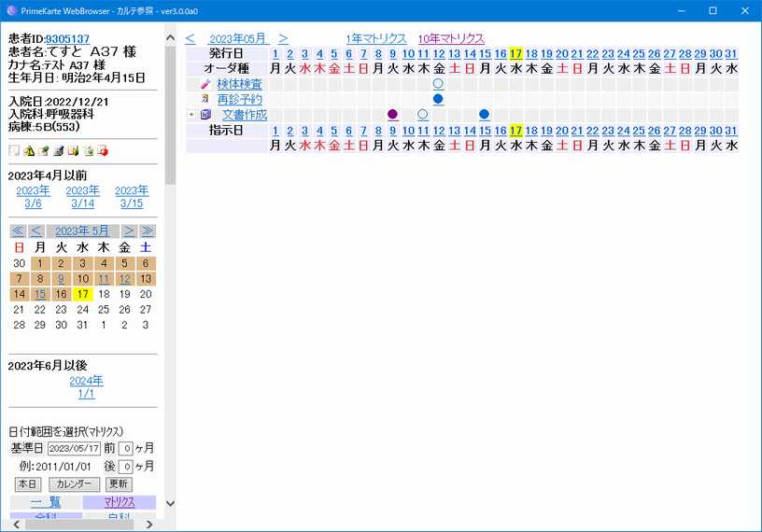The image size is (762, 532).
Task: Open the 検体検査 order type link
Action: 240,84
